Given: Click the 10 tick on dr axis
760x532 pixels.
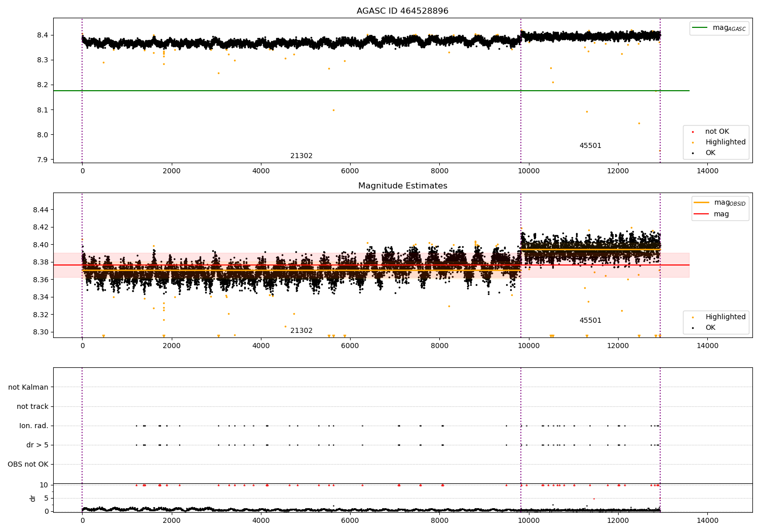Looking at the screenshot, I should pos(44,485).
